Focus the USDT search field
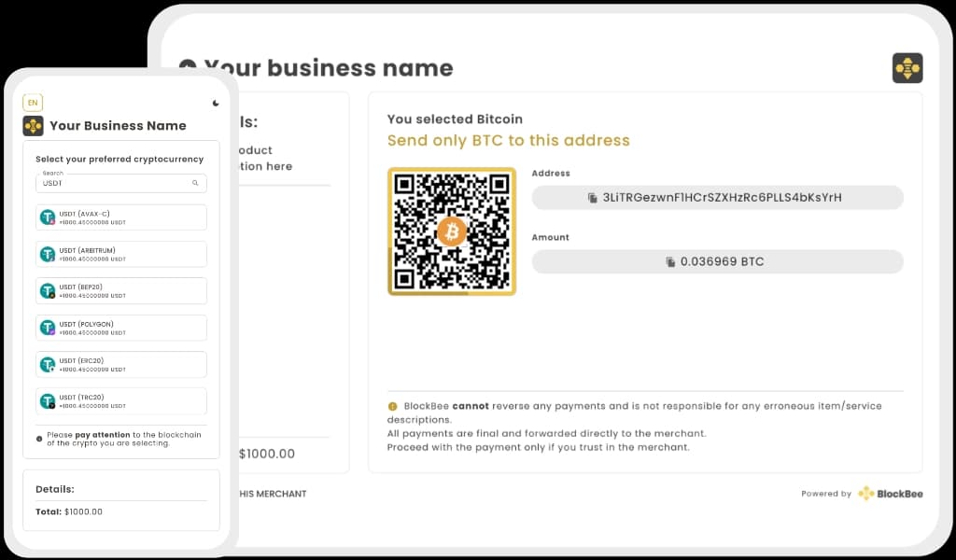The width and height of the screenshot is (956, 560). click(121, 183)
